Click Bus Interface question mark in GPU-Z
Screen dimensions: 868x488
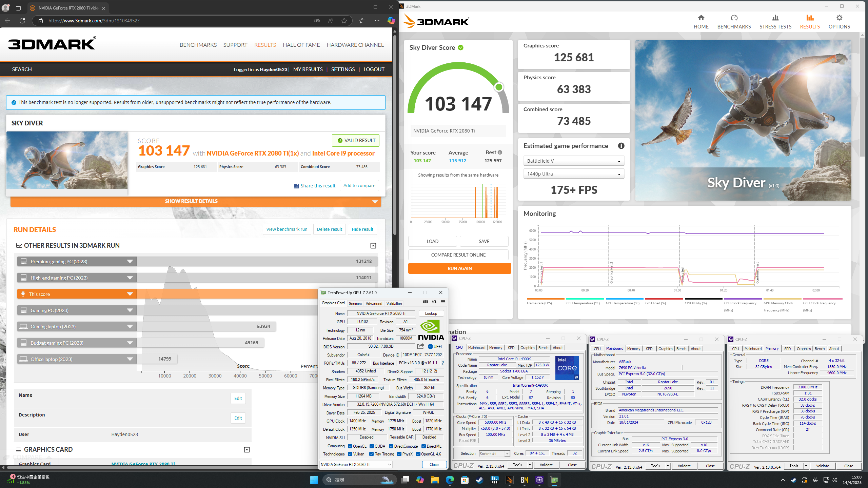click(x=442, y=363)
